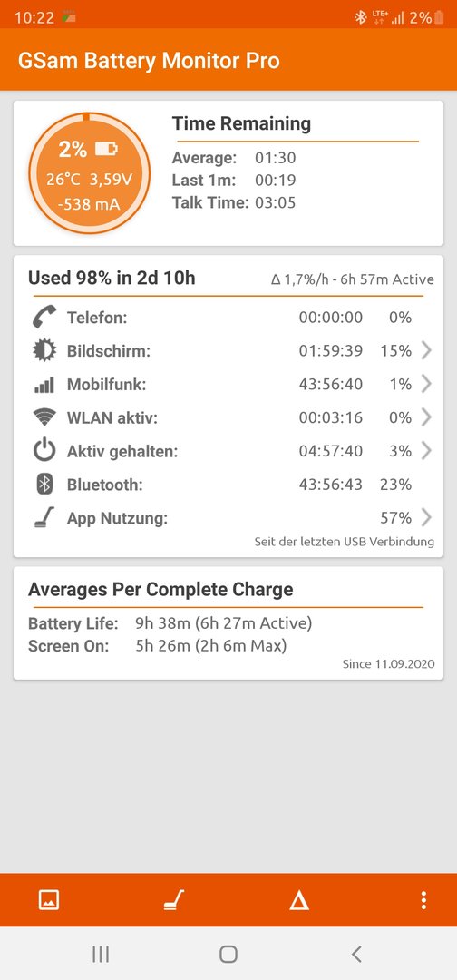Tap the Android recent apps button

click(x=101, y=954)
